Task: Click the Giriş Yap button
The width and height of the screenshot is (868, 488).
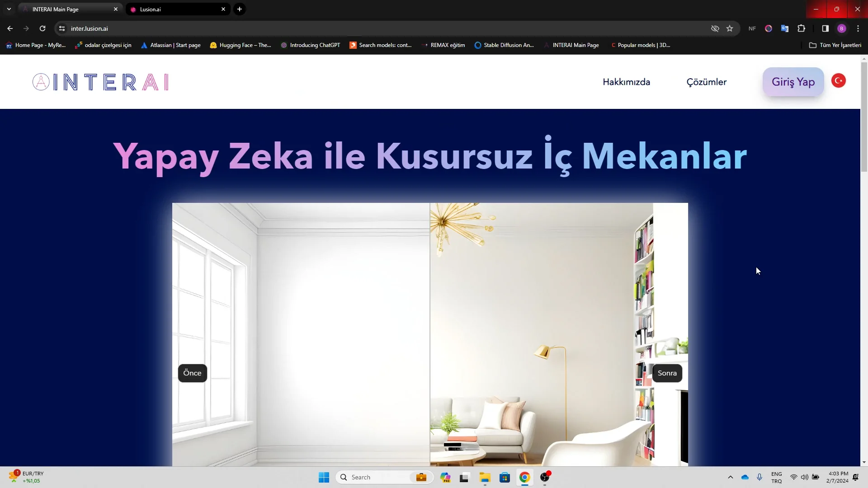Action: click(793, 82)
